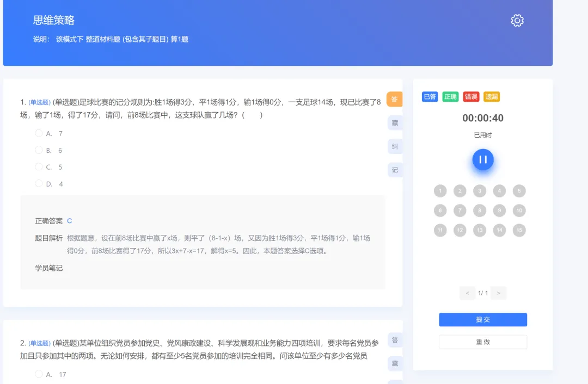Click the orange 遗漏 legend tag
588x384 pixels.
[x=492, y=97]
